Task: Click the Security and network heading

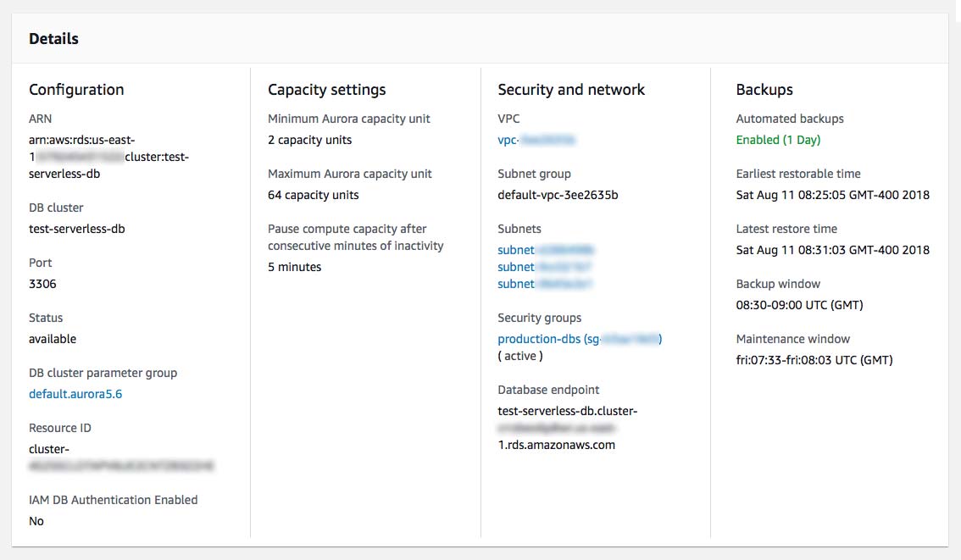Action: pyautogui.click(x=571, y=90)
